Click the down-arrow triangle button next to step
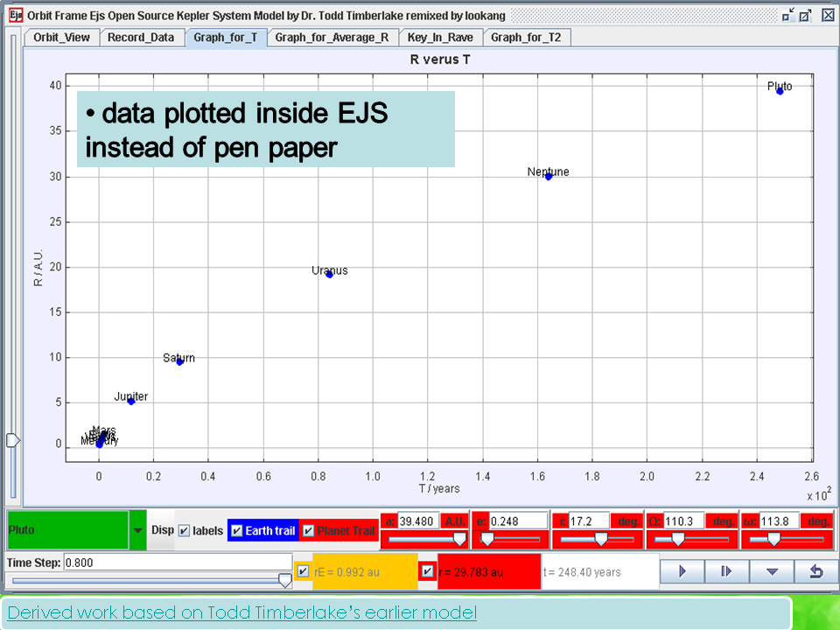840x630 pixels. coord(772,571)
